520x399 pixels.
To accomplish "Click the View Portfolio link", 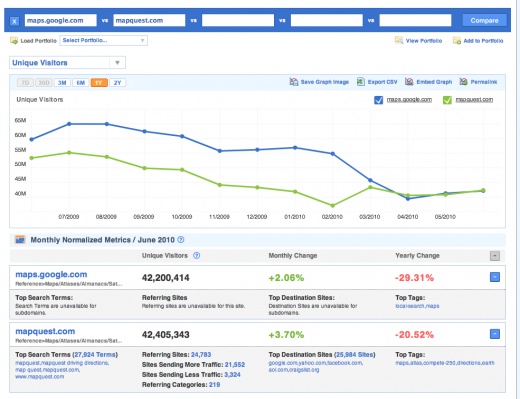I will coord(424,41).
